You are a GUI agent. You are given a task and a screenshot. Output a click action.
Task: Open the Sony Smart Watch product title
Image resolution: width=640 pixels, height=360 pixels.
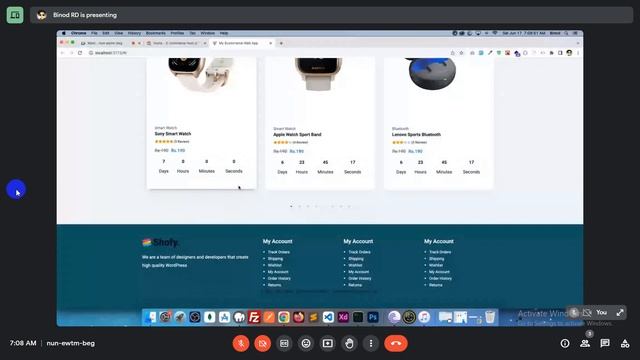click(x=173, y=134)
